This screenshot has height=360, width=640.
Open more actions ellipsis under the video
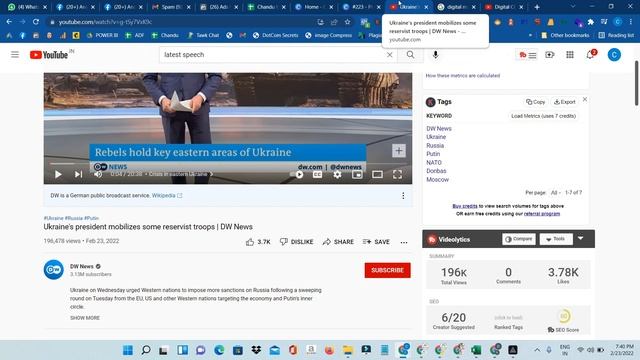(x=404, y=242)
